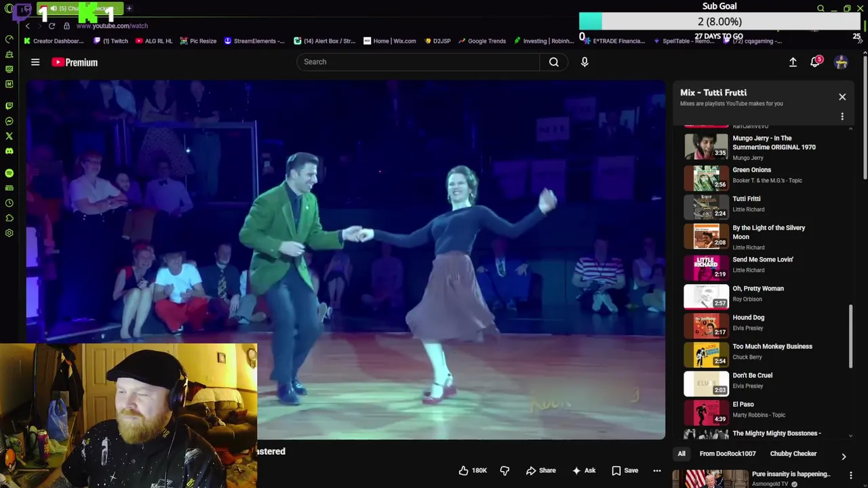
Task: Open Home | Wix.com bookmark
Action: pos(390,41)
